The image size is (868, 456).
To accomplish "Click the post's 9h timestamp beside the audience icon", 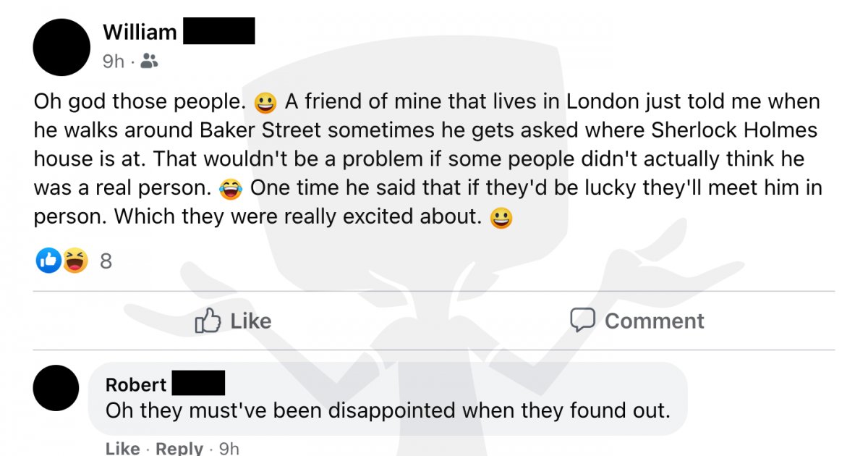I will [x=113, y=62].
